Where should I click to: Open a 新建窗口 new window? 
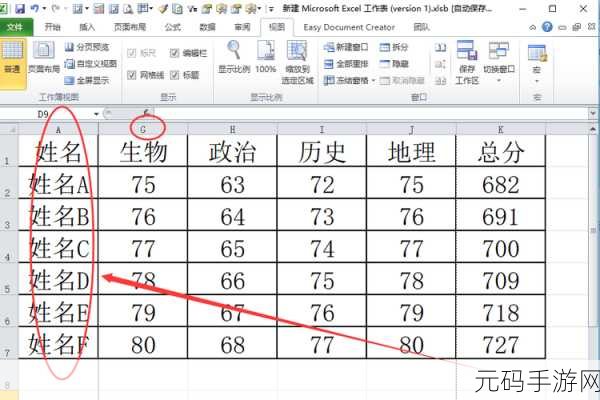(x=346, y=47)
